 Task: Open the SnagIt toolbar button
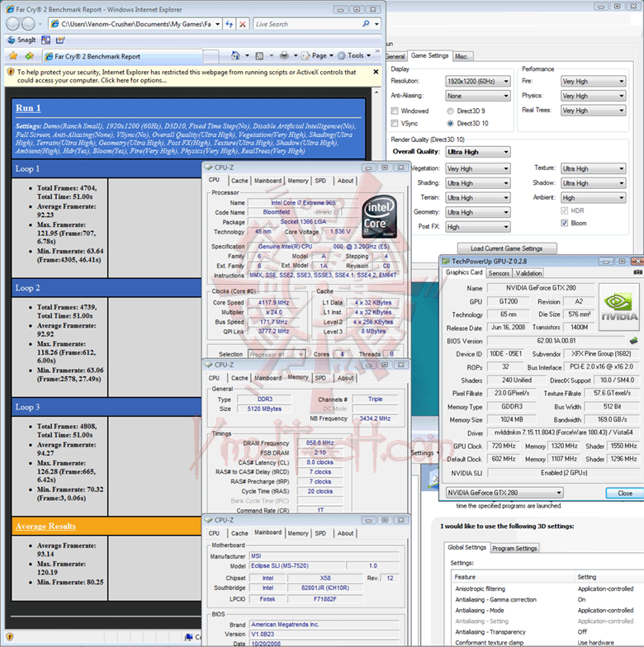pyautogui.click(x=21, y=40)
